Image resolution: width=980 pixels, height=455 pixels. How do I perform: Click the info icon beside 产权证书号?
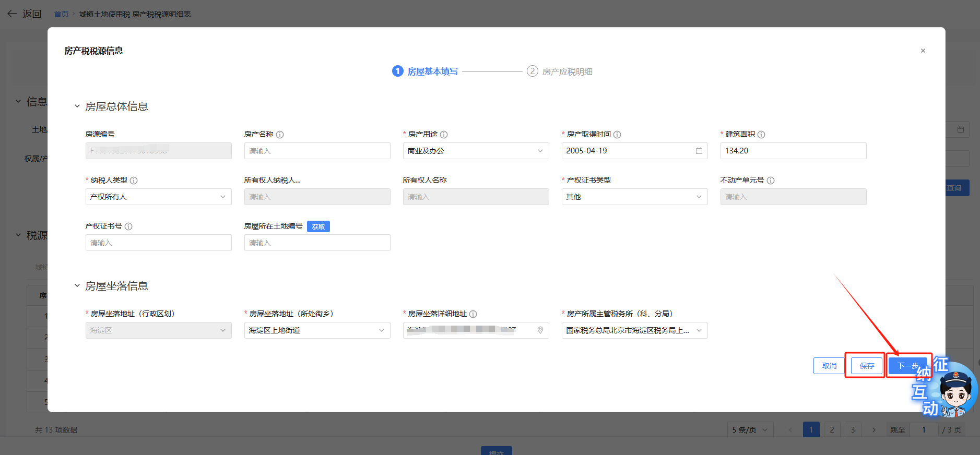128,226
